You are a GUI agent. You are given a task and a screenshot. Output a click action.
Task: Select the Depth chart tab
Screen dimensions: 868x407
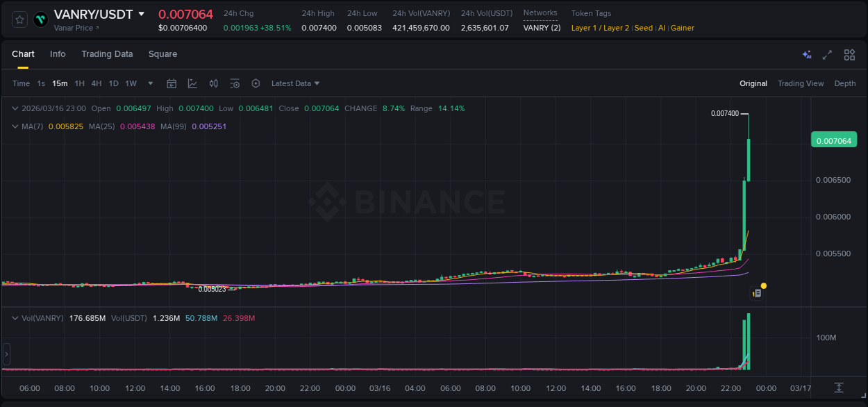click(x=845, y=83)
